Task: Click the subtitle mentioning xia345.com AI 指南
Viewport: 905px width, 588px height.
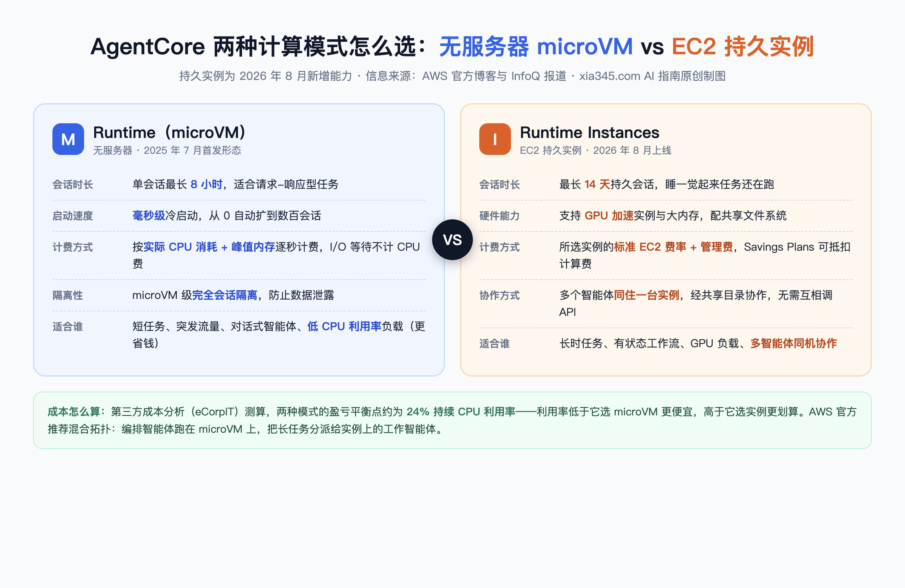Action: (452, 76)
